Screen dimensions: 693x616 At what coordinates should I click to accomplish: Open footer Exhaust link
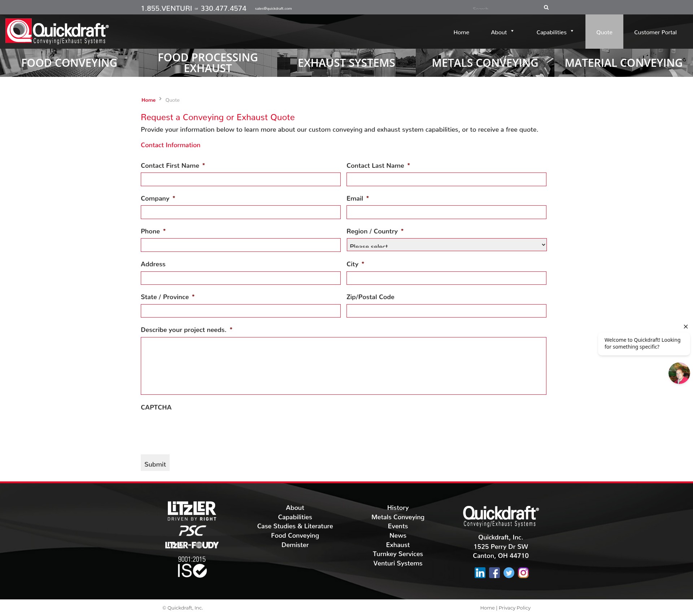pos(398,545)
